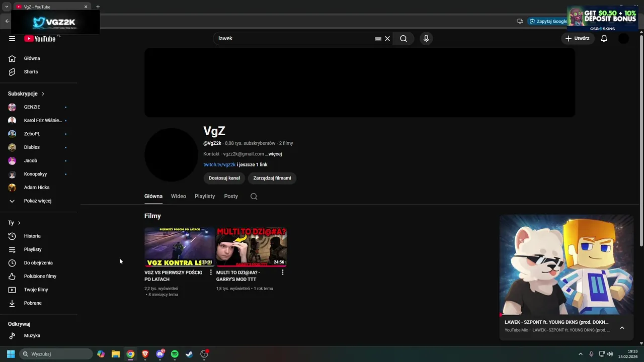The height and width of the screenshot is (362, 644).
Task: Click Zapytaj Google in address bar
Action: click(x=548, y=21)
